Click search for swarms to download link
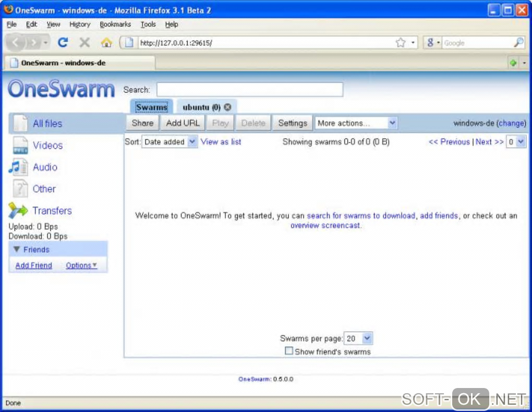The image size is (532, 412). coord(361,215)
